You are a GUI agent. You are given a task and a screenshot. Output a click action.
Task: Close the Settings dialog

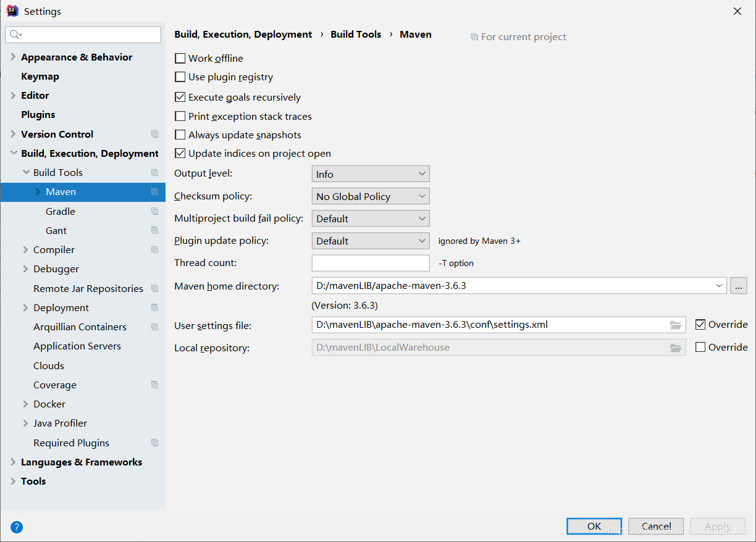(x=737, y=11)
